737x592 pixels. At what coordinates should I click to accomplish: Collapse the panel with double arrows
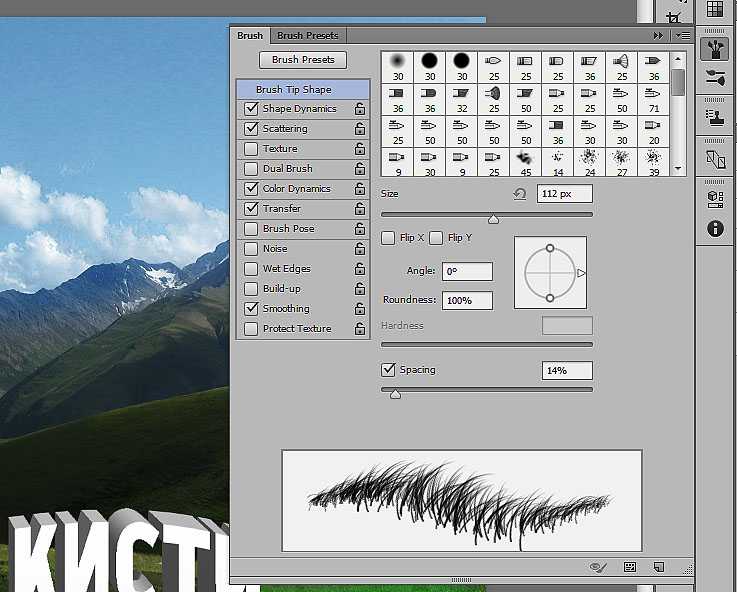(x=658, y=36)
